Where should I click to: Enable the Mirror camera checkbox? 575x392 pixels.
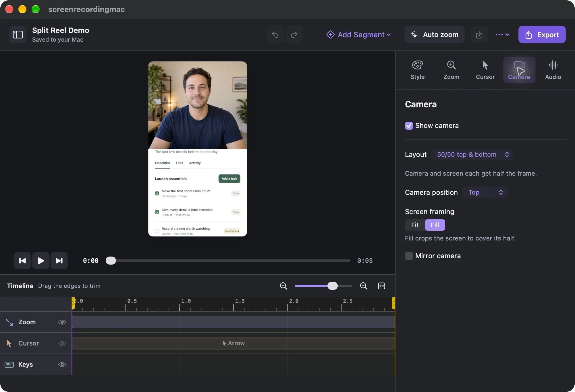(409, 256)
